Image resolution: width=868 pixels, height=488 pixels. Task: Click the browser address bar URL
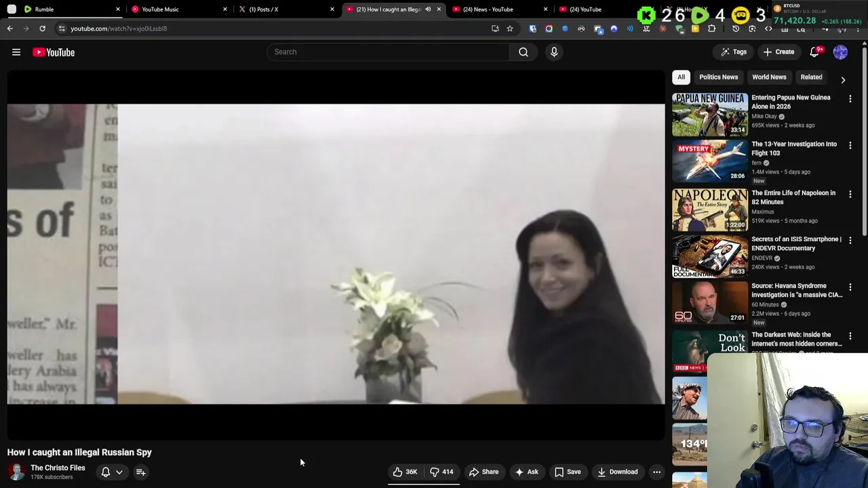119,28
